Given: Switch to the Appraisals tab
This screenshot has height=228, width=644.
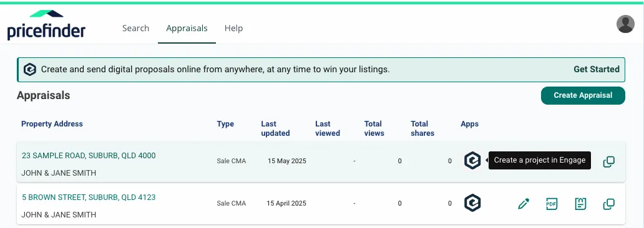Looking at the screenshot, I should click(x=187, y=28).
